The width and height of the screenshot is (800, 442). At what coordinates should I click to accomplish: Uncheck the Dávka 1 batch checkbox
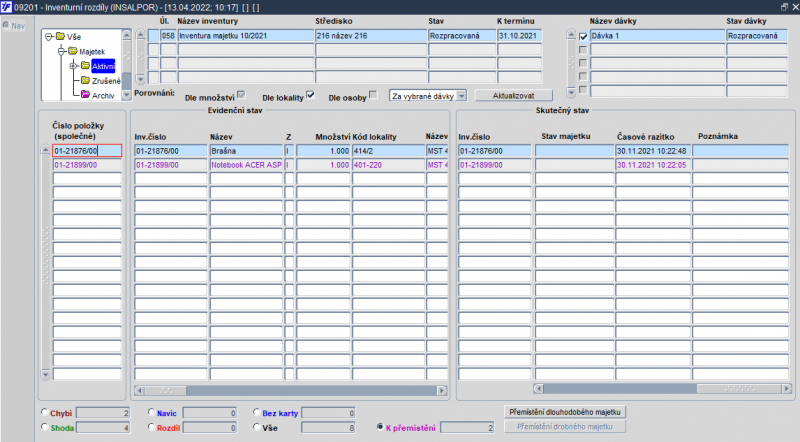click(583, 36)
